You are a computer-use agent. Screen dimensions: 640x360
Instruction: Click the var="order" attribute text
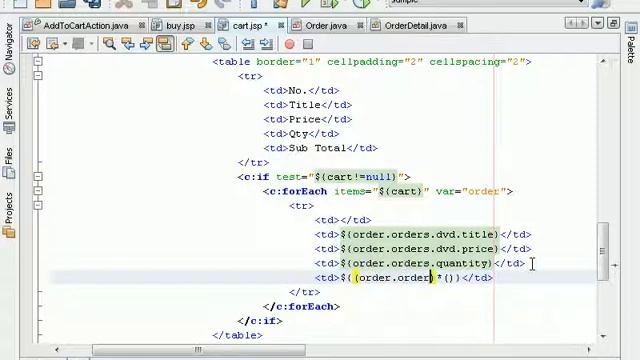click(x=470, y=191)
